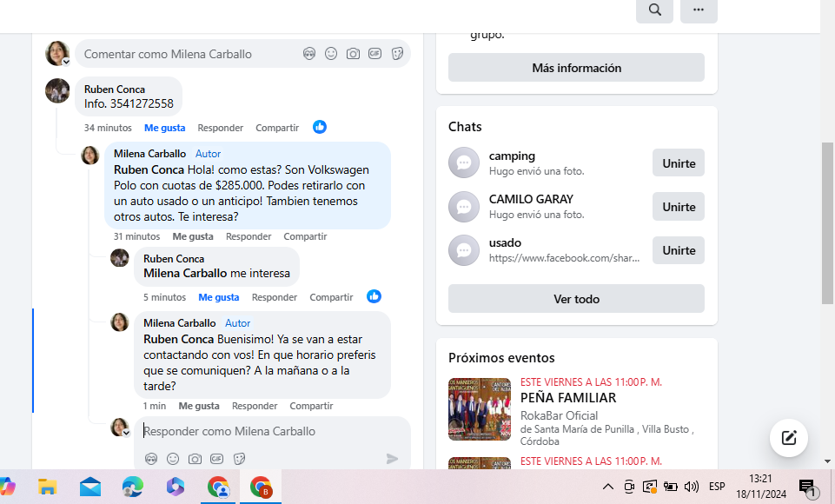Toggle Me gusta on Milena's Volkswagen Polo comment
835x504 pixels.
click(x=193, y=236)
